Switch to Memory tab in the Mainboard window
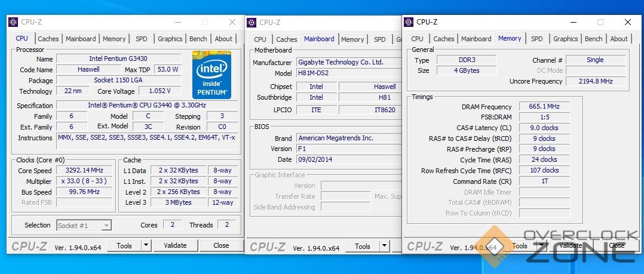Viewport: 644px width, 274px height. [352, 39]
